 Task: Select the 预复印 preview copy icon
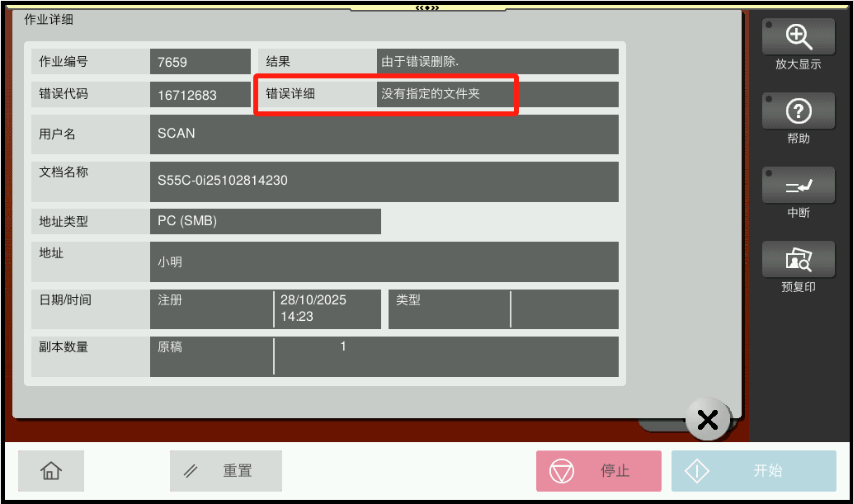point(798,260)
